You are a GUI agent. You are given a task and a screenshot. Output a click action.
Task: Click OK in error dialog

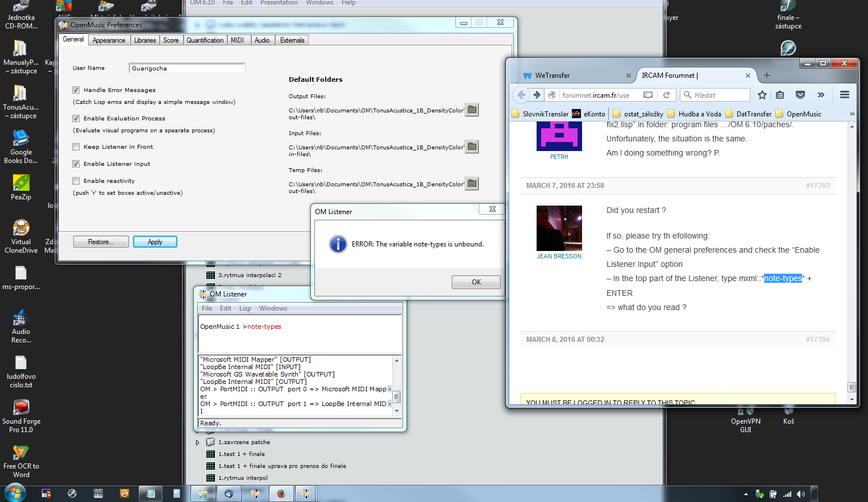476,282
